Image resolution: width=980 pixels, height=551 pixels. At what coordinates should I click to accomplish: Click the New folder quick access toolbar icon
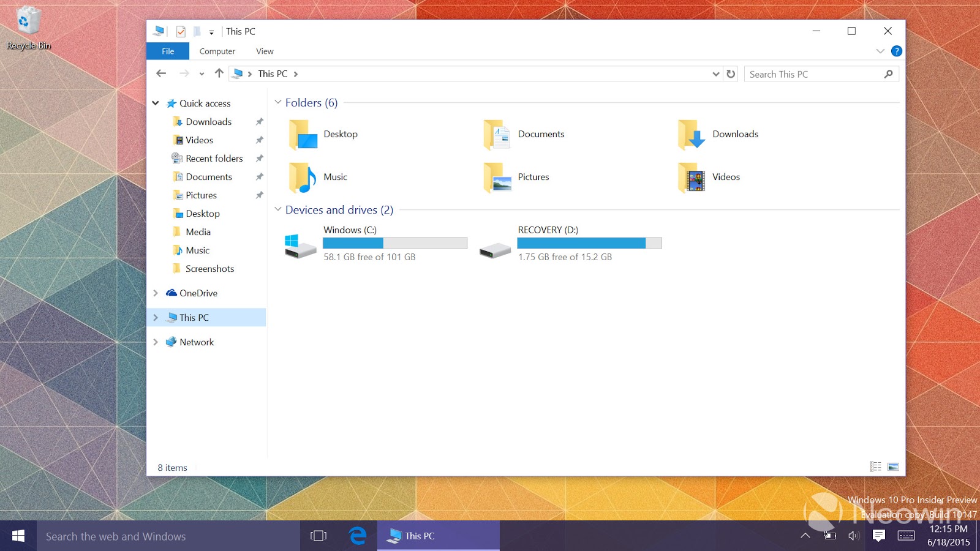coord(197,32)
